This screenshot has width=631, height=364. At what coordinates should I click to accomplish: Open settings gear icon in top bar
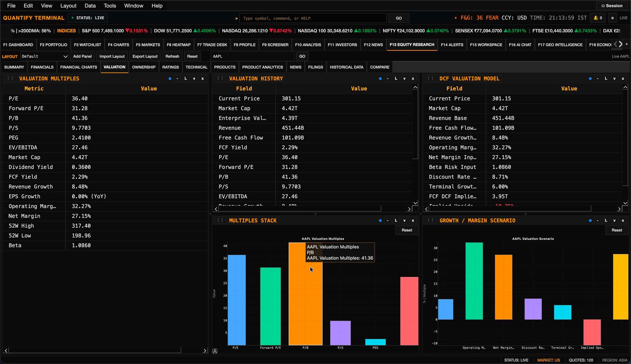coord(612,18)
